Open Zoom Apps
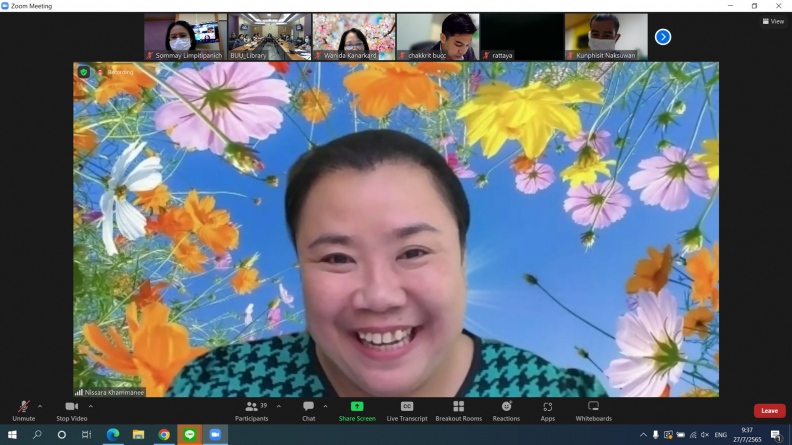Image resolution: width=792 pixels, height=445 pixels. 548,409
